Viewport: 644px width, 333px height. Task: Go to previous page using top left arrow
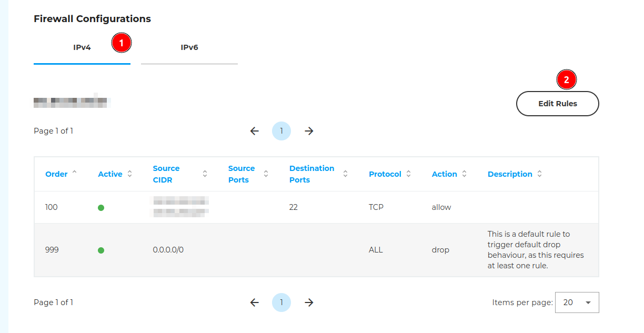tap(255, 131)
